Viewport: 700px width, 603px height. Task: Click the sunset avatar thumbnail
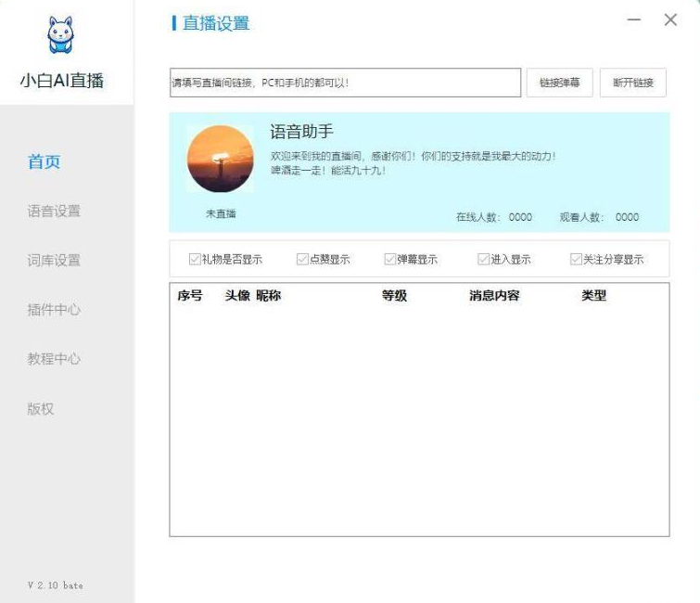click(221, 159)
